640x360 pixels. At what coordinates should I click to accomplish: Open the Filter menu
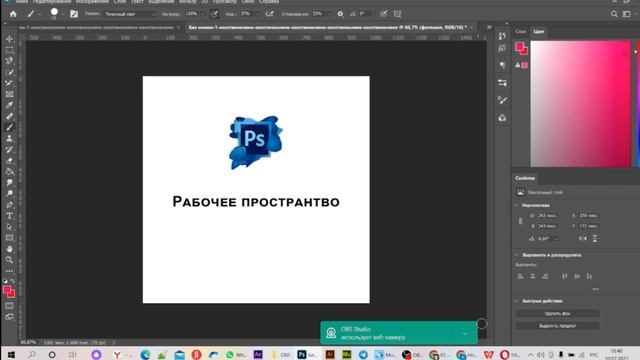point(188,2)
